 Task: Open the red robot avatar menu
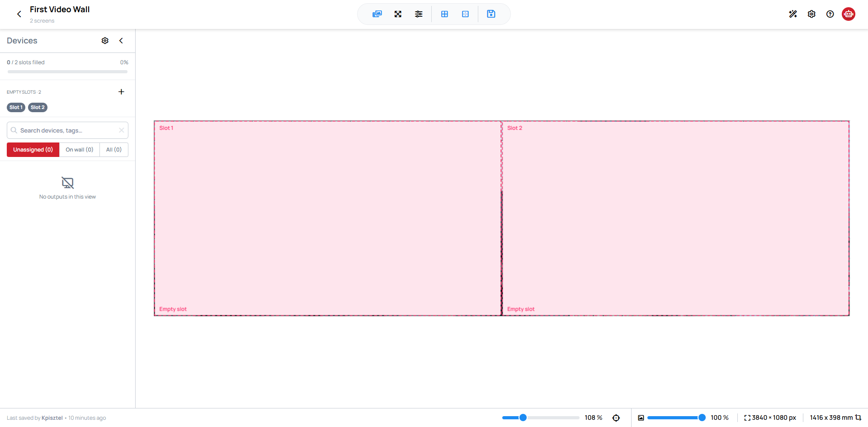click(849, 14)
